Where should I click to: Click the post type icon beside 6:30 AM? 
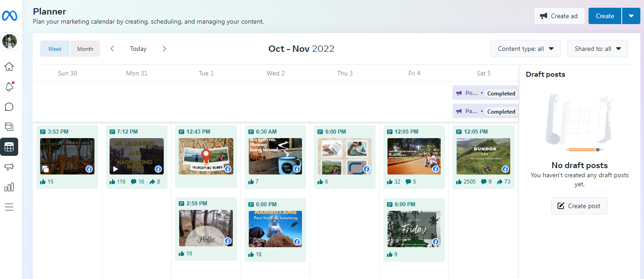click(251, 132)
